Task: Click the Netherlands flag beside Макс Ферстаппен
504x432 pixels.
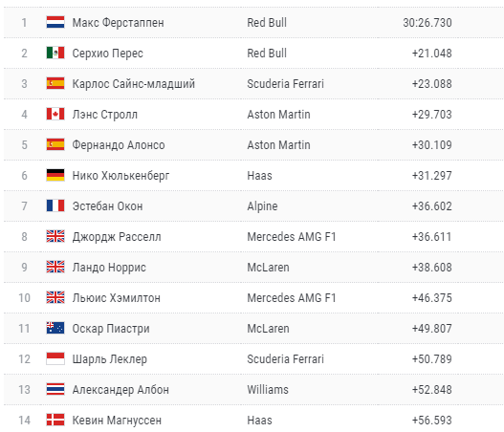Action: [55, 22]
